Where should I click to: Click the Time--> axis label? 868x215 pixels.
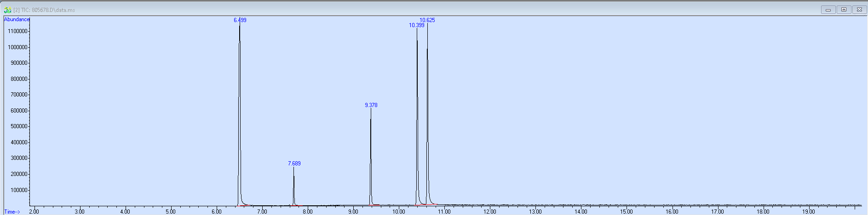pos(12,212)
